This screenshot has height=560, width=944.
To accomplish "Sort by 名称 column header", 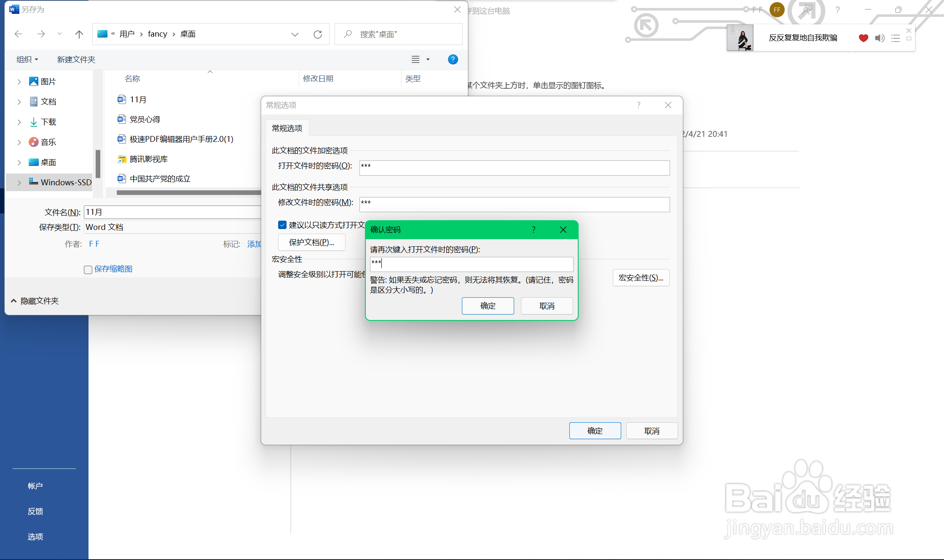I will 132,78.
